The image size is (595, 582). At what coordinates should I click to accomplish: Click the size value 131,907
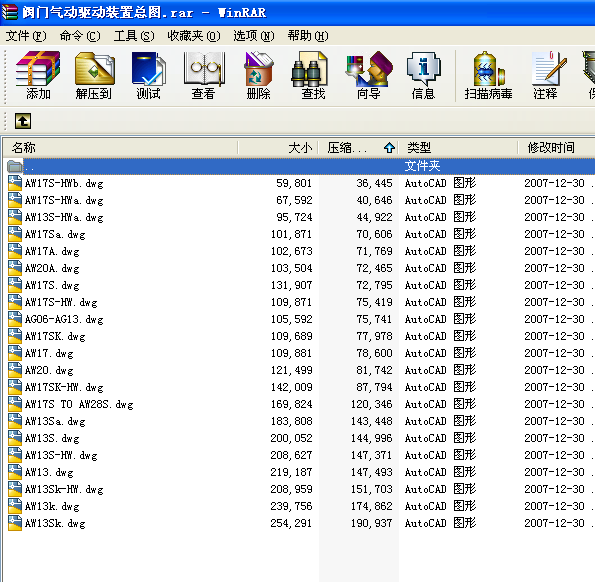pyautogui.click(x=291, y=285)
